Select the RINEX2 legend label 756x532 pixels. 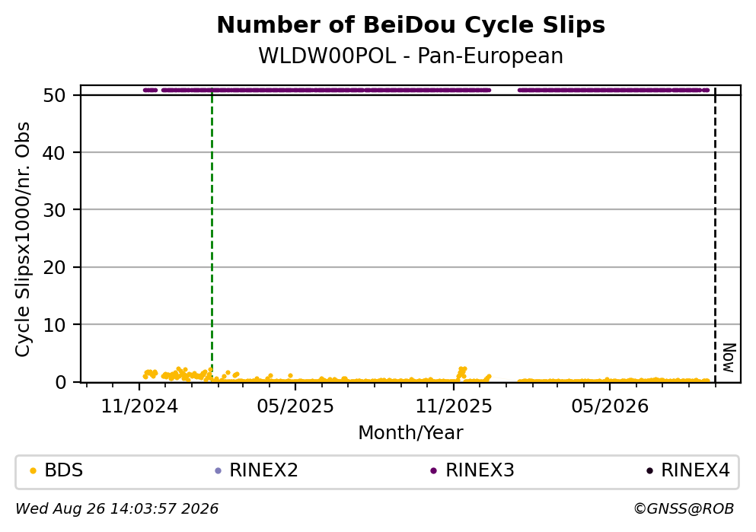pyautogui.click(x=263, y=470)
